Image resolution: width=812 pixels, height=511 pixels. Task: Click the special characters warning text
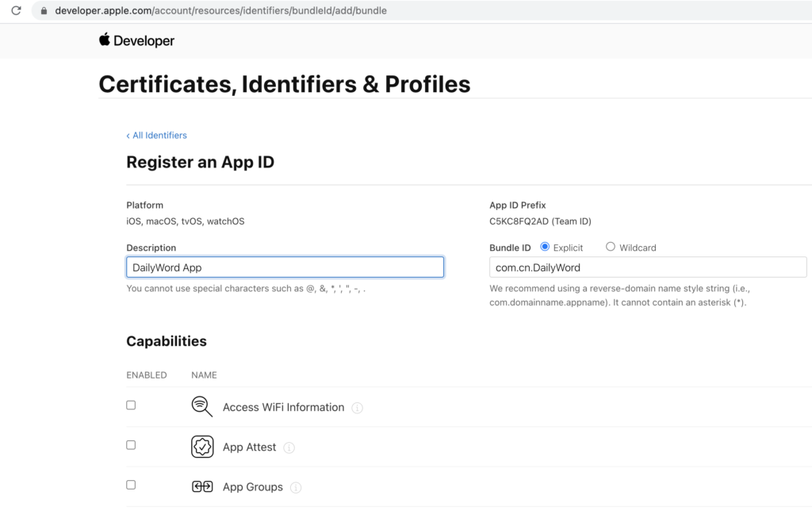click(x=246, y=289)
